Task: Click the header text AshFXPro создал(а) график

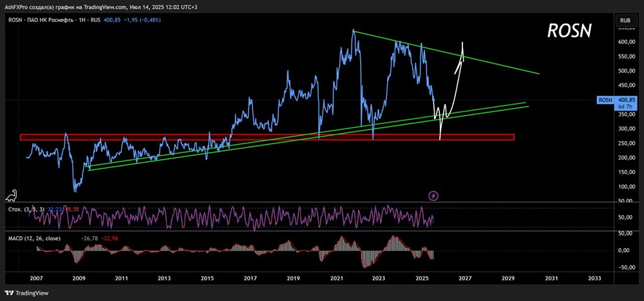Action: pyautogui.click(x=43, y=7)
